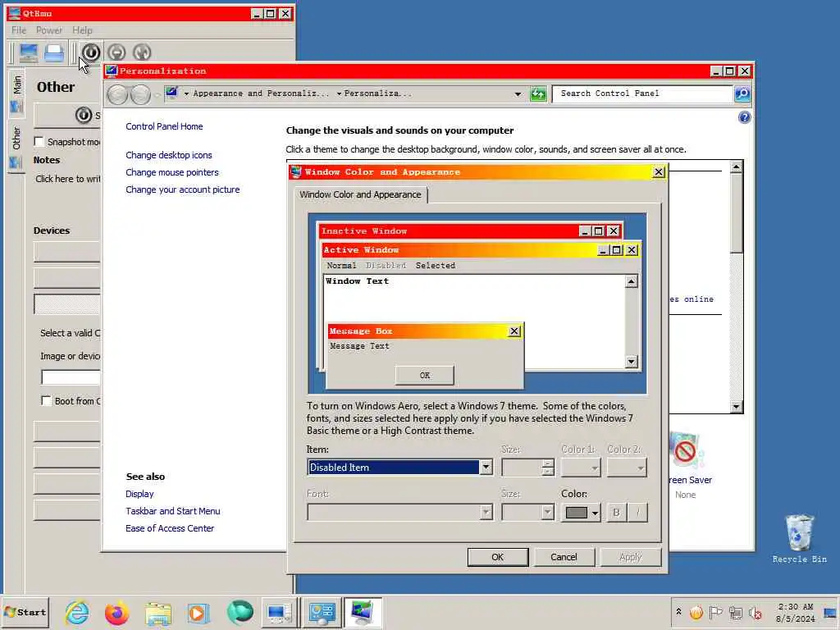The height and width of the screenshot is (630, 840).
Task: Click the green sphere app icon in taskbar
Action: (x=240, y=613)
